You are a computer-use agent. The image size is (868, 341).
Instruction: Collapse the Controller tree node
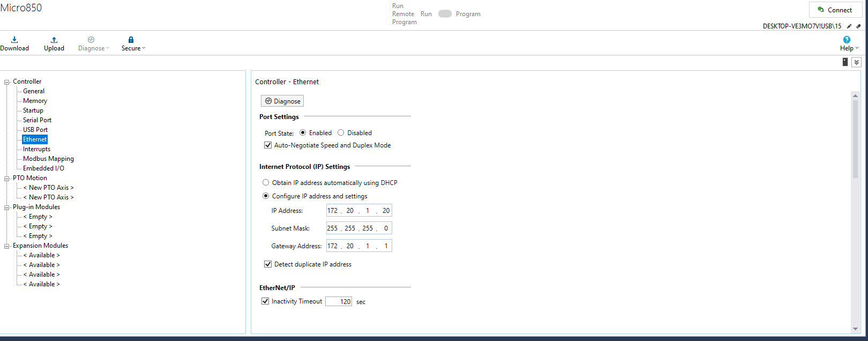7,82
